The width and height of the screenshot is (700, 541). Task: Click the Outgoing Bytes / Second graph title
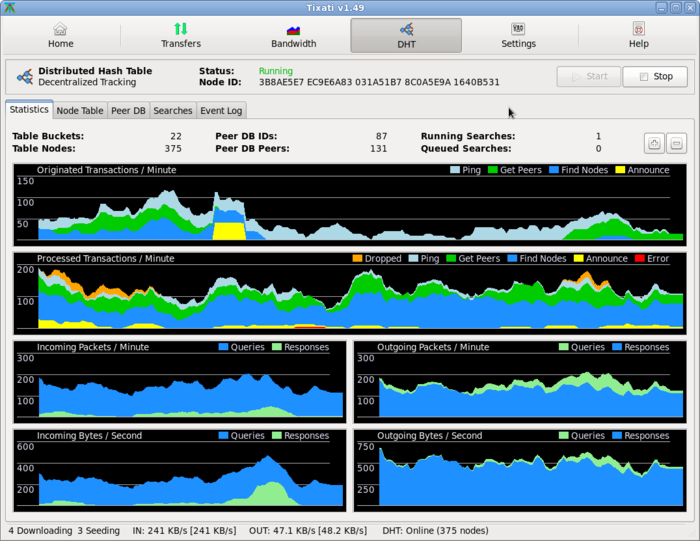429,436
